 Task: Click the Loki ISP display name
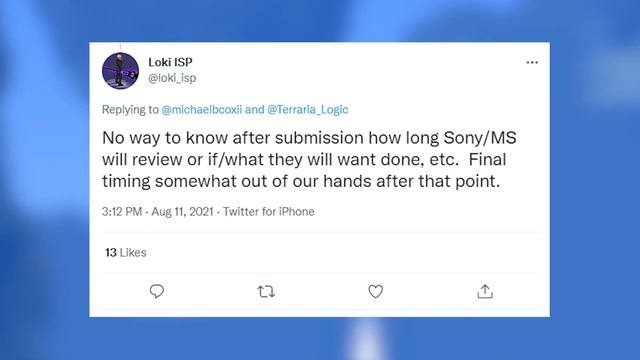170,62
